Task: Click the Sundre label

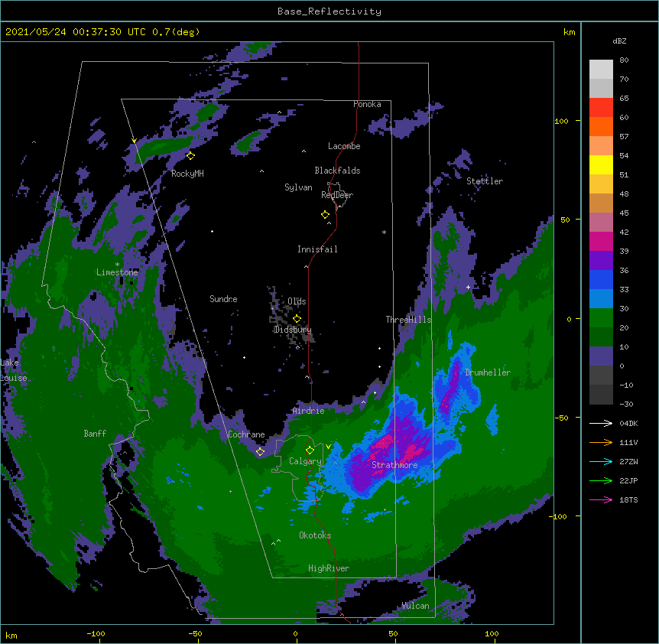Action: pos(223,299)
